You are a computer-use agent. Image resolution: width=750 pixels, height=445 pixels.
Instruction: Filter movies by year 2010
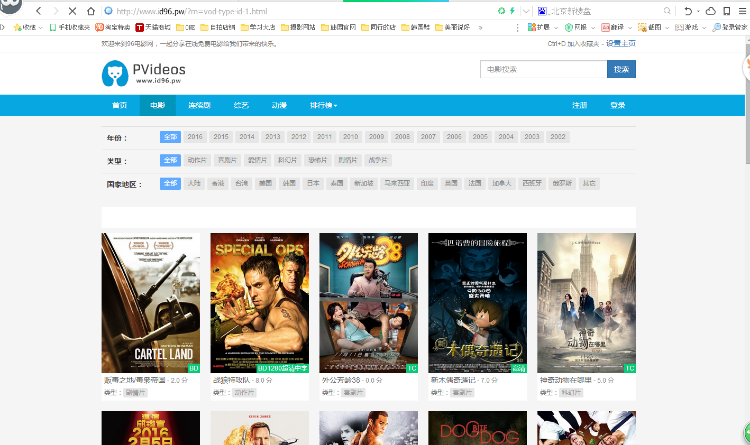point(351,137)
